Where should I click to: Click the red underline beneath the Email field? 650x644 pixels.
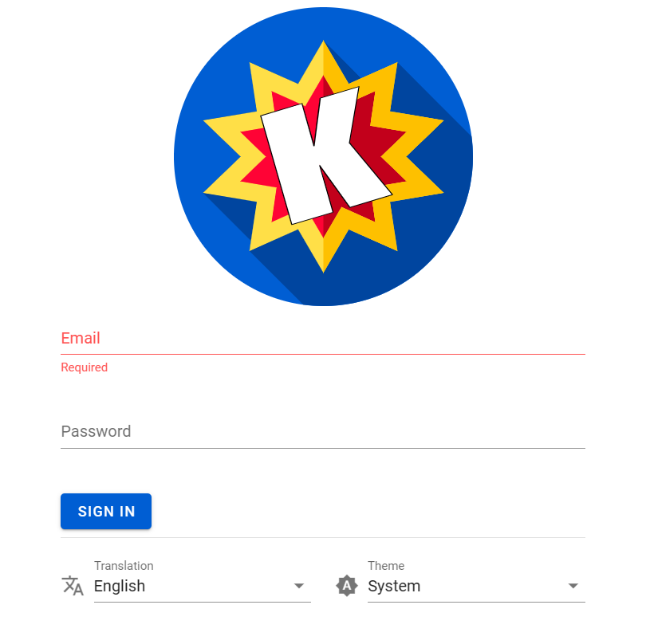323,353
